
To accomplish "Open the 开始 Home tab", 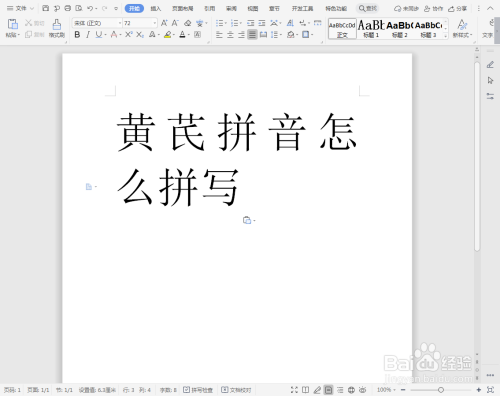I will point(134,8).
